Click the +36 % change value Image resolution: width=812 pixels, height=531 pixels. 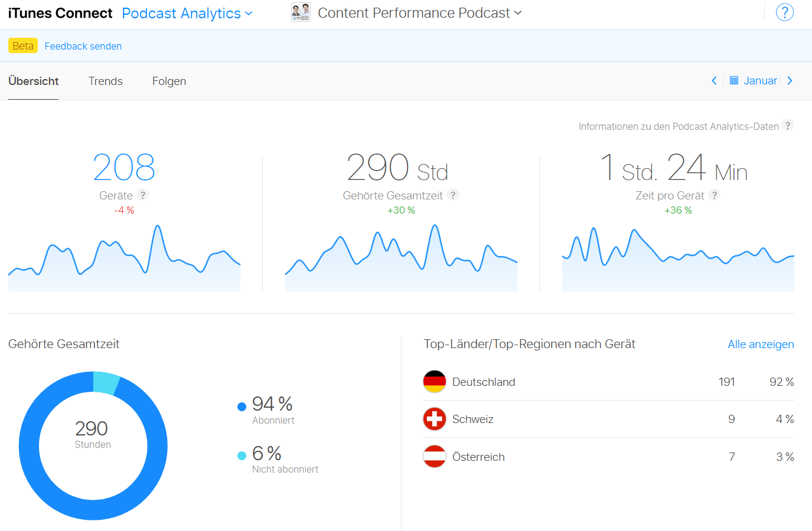(x=678, y=210)
